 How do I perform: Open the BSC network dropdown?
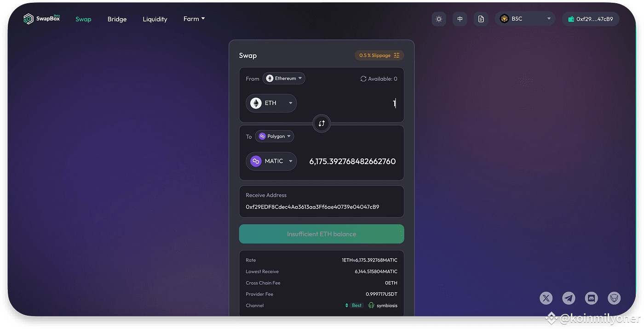click(525, 19)
